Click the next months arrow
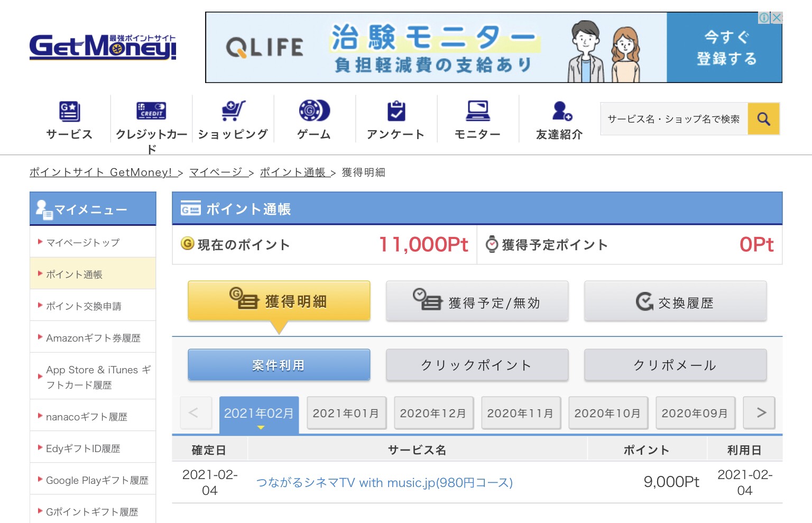The image size is (812, 523). [759, 412]
